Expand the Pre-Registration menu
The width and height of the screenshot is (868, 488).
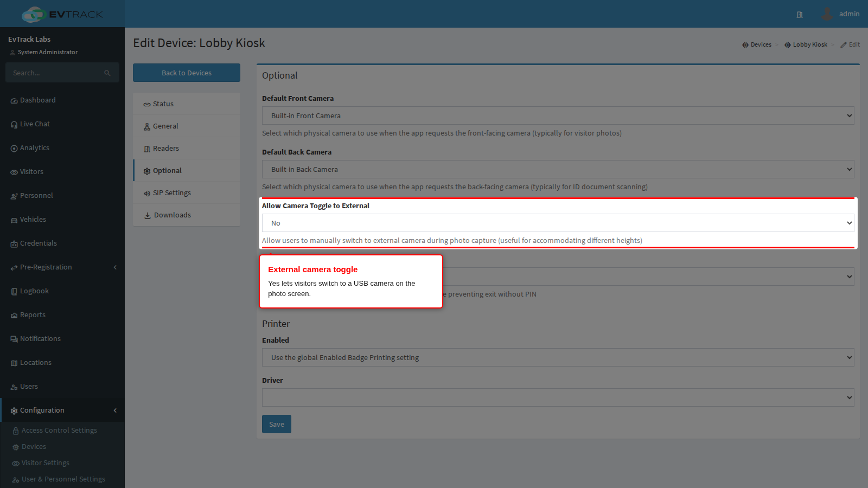62,267
